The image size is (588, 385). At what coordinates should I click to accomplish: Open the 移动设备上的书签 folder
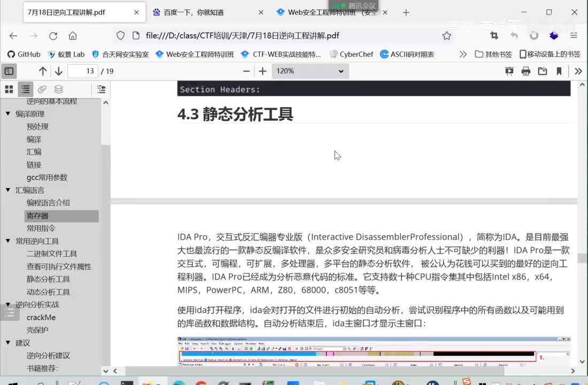[x=550, y=54]
